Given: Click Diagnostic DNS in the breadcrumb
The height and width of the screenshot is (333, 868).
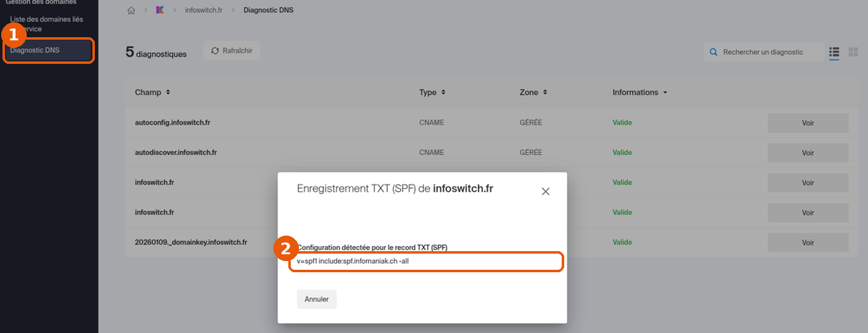Looking at the screenshot, I should (x=268, y=11).
